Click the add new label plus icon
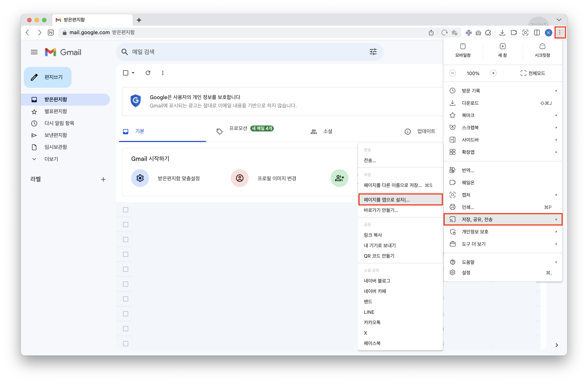 [x=103, y=179]
